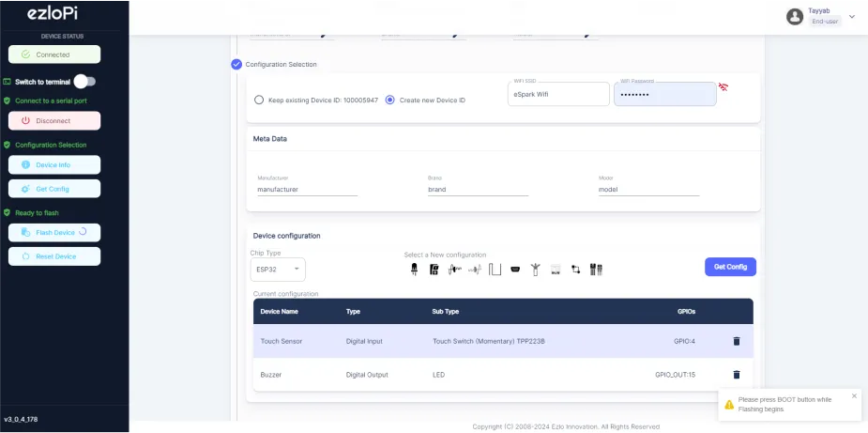868x433 pixels.
Task: Select the antenna-shaped configuration icon
Action: point(535,270)
